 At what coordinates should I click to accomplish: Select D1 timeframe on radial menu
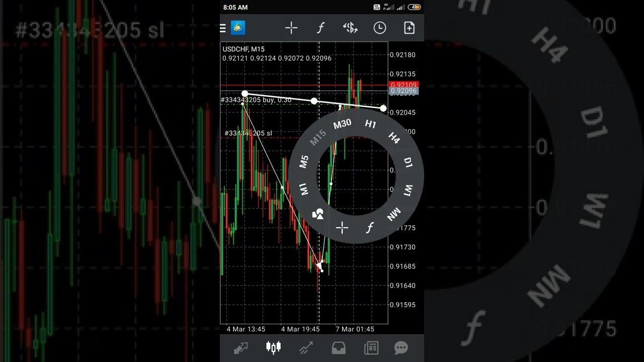408,162
